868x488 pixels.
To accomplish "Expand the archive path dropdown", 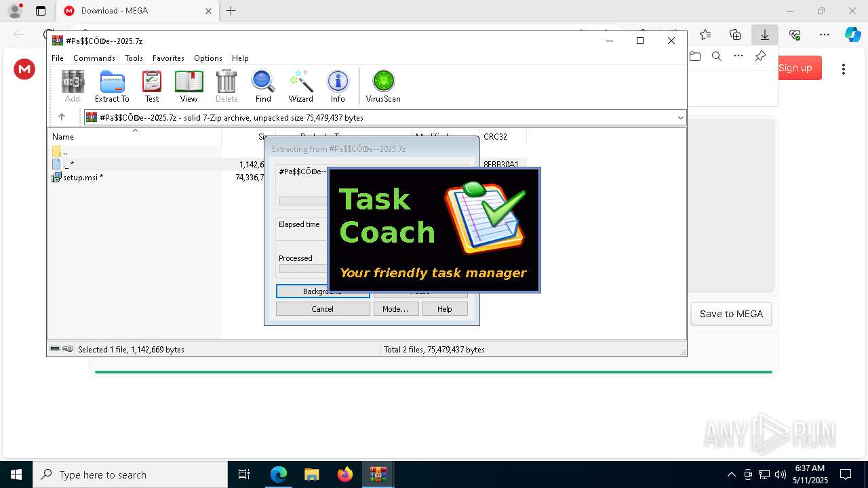I will coord(680,118).
